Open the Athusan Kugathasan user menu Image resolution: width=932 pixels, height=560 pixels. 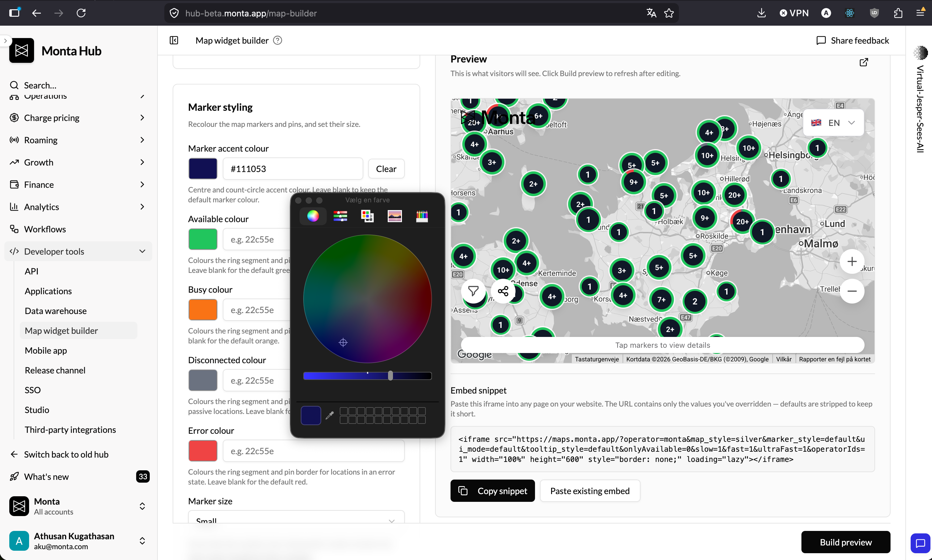click(x=78, y=541)
